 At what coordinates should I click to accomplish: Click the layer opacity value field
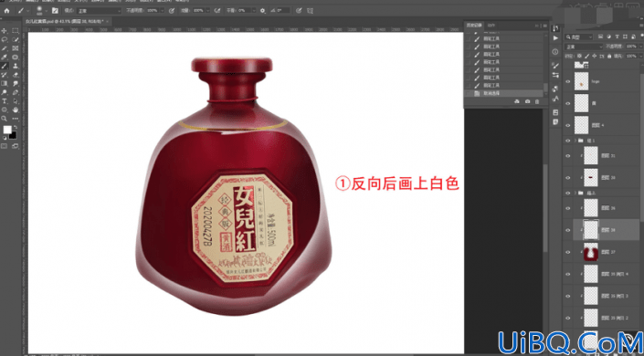pos(632,47)
